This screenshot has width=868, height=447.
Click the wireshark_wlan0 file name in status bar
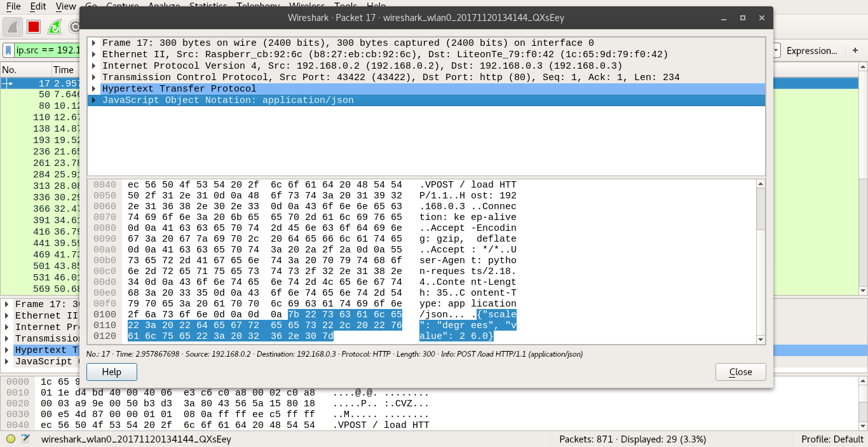point(136,439)
